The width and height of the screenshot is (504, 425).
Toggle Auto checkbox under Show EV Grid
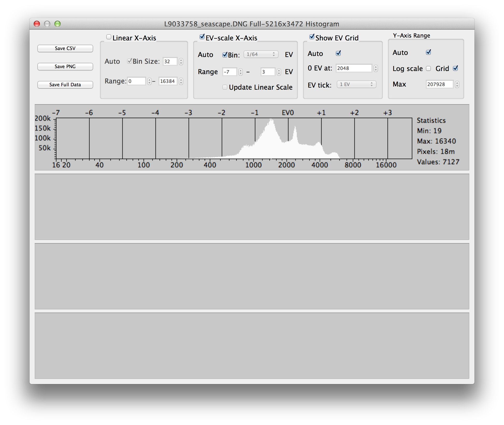pyautogui.click(x=338, y=53)
